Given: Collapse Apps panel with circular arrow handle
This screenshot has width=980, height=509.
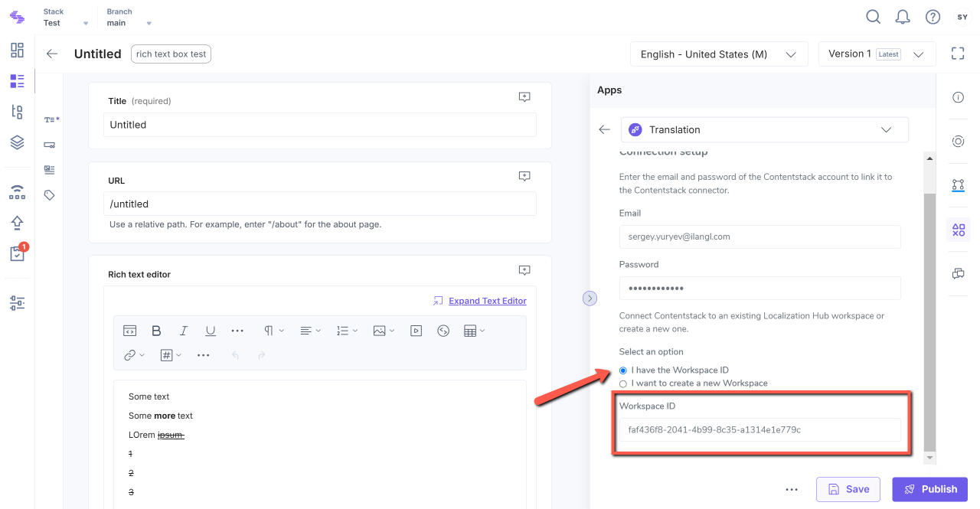Looking at the screenshot, I should coord(590,298).
